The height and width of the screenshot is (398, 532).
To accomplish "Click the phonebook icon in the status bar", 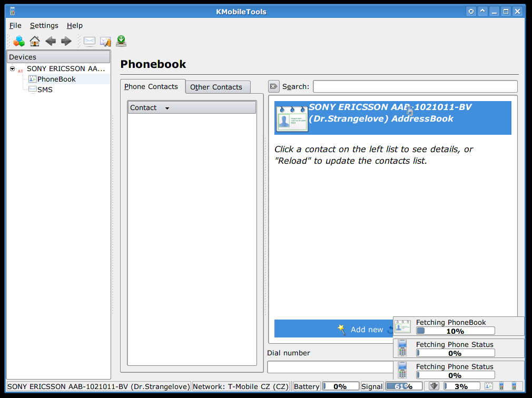I will pyautogui.click(x=489, y=386).
